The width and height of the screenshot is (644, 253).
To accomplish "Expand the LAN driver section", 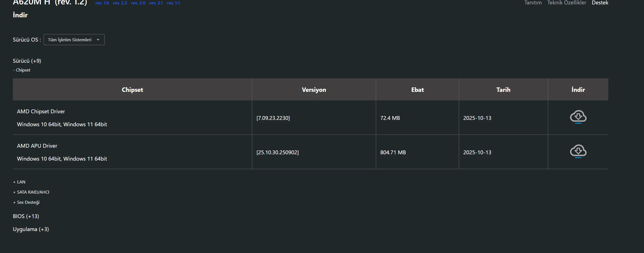I will [x=19, y=182].
